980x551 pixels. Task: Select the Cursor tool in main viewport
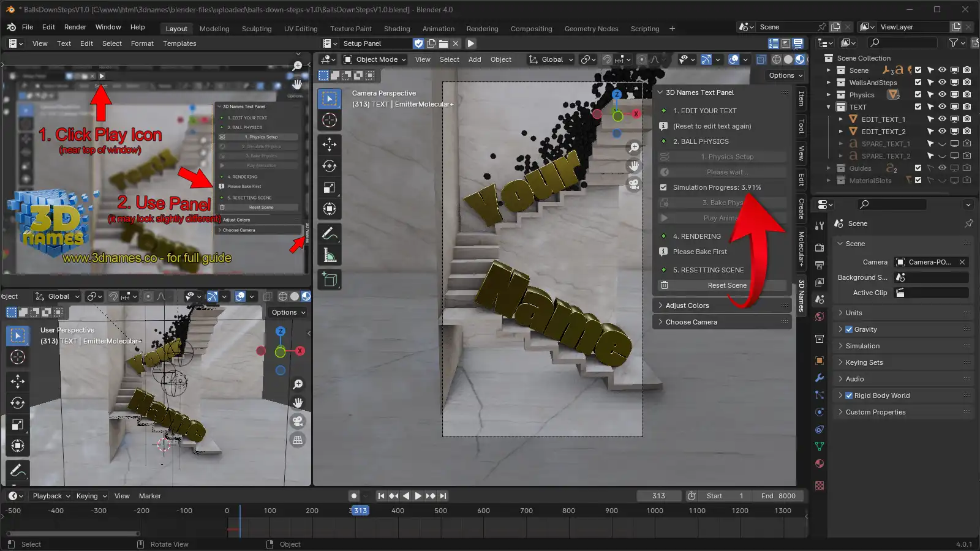click(x=330, y=120)
